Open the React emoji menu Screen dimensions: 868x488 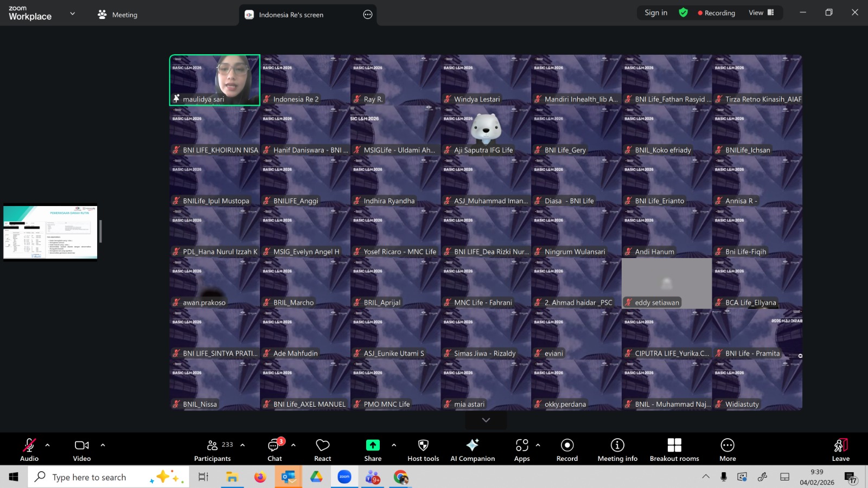click(322, 450)
